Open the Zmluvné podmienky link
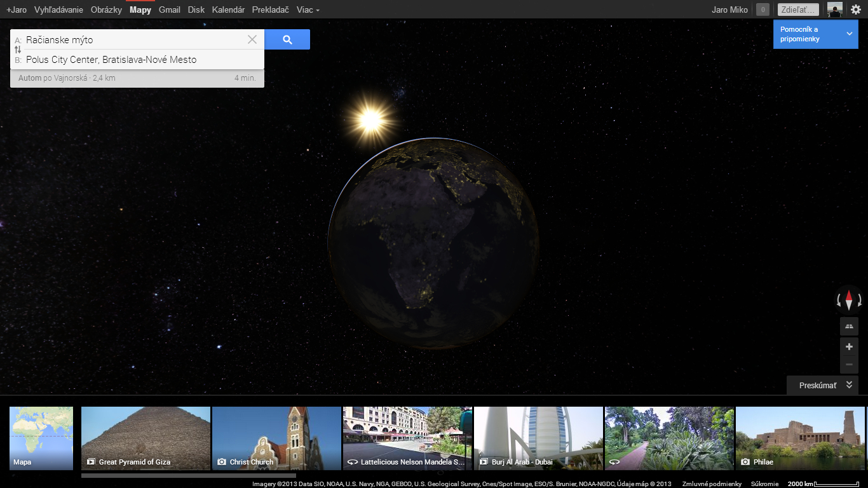The height and width of the screenshot is (488, 868). (712, 484)
